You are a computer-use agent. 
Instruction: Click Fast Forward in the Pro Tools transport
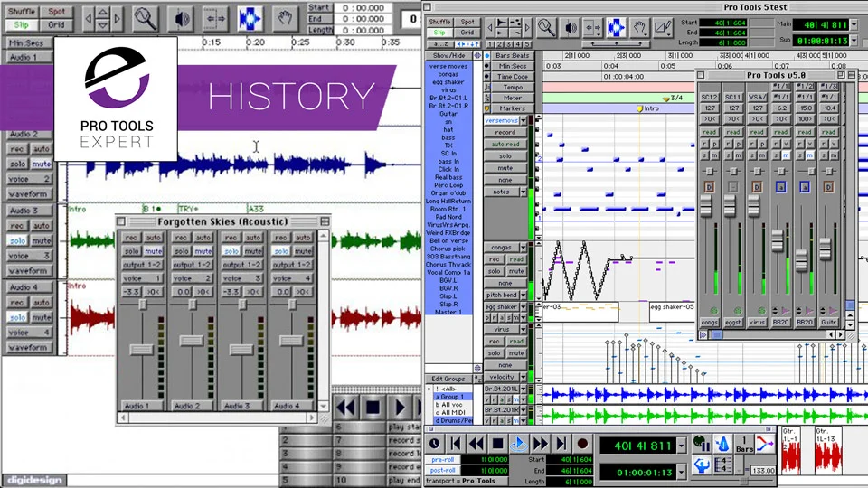(x=540, y=444)
